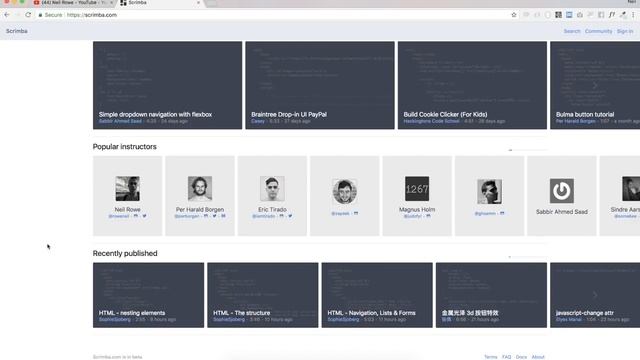Click the Magnus Holm instructor name
Viewport: 640px width, 360px height.
point(417,209)
